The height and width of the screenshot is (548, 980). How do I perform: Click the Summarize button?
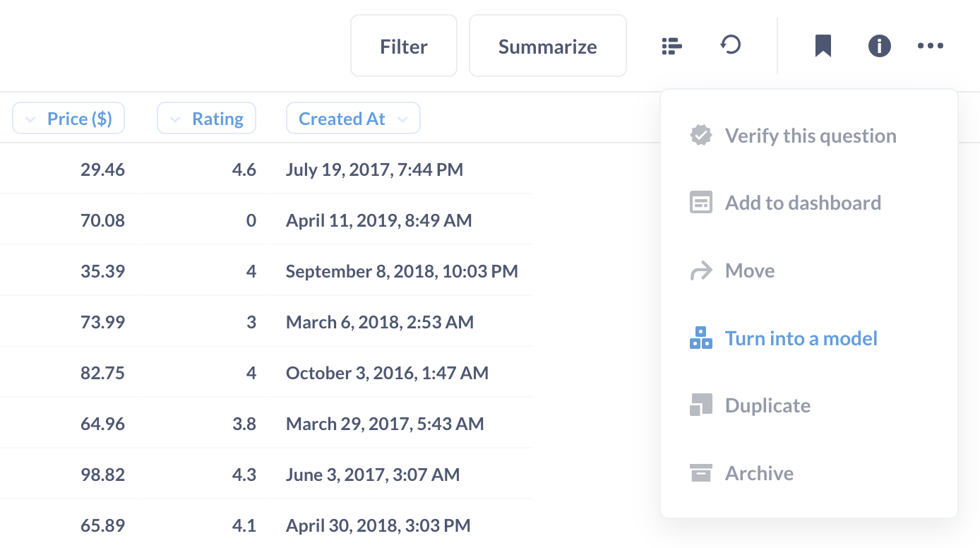pos(547,47)
